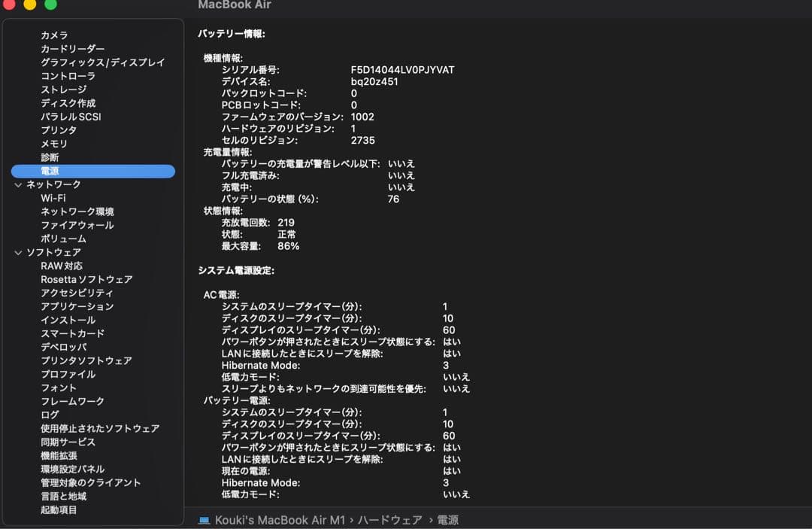Screen dimensions: 812x529
Task: Select Rosetta ソフトウェア sidebar item
Action: tap(86, 279)
